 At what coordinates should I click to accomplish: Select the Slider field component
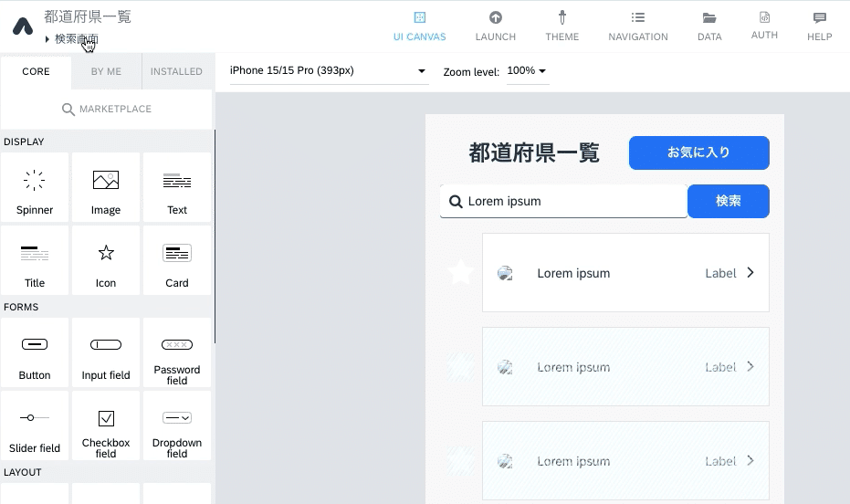coord(35,426)
